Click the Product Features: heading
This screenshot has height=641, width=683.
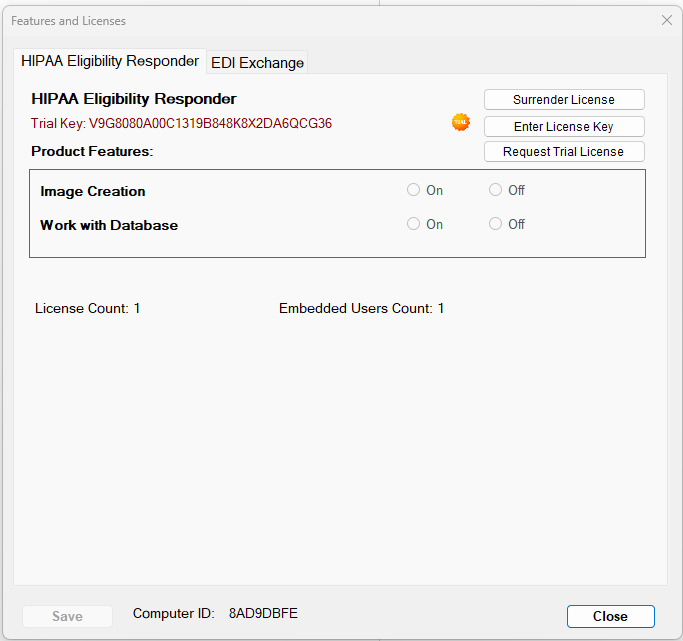92,151
